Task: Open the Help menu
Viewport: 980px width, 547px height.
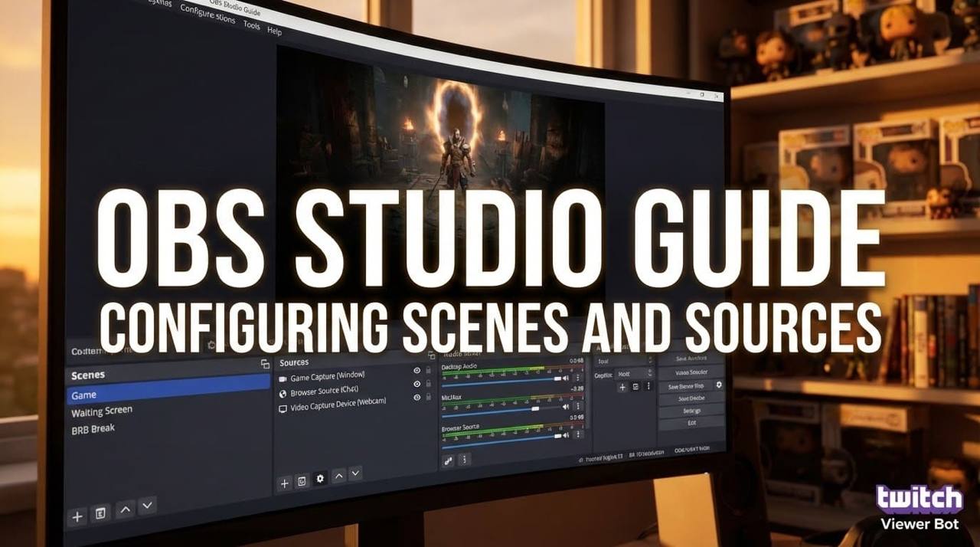Action: click(x=274, y=31)
